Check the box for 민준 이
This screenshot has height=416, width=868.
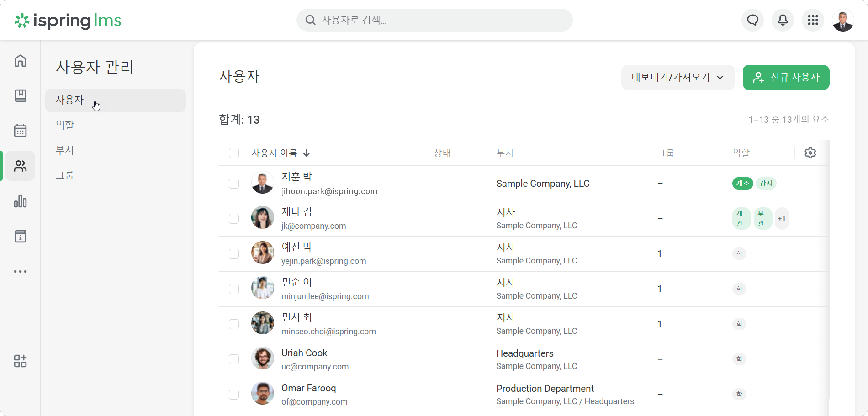tap(234, 289)
